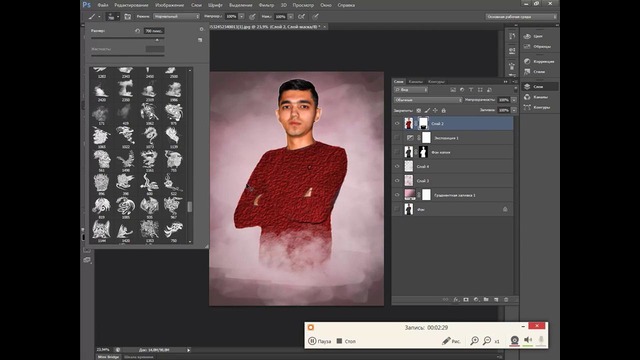Open the workspace switcher dropdown
The width and height of the screenshot is (640, 360).
click(x=521, y=17)
